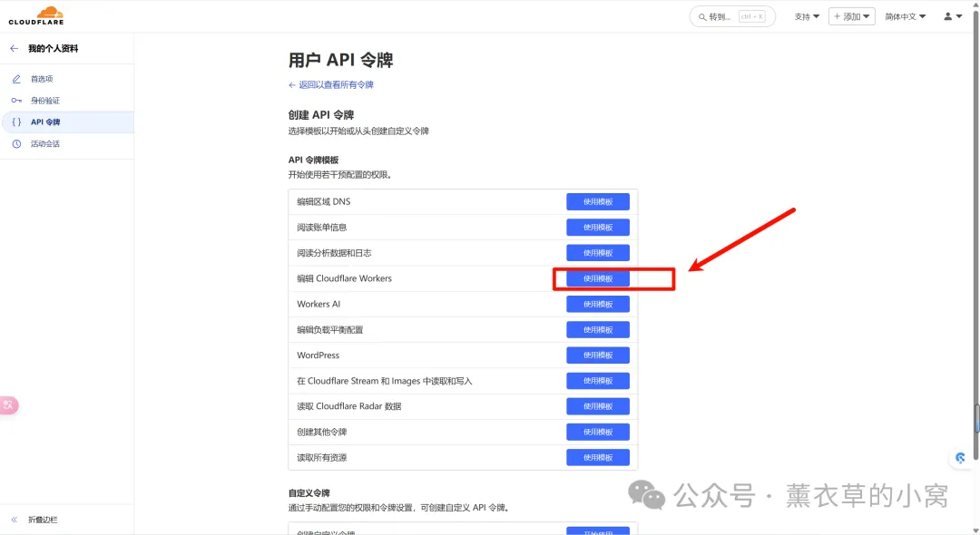The width and height of the screenshot is (980, 535).
Task: Click 返回以查看所有令牌 link
Action: 331,84
